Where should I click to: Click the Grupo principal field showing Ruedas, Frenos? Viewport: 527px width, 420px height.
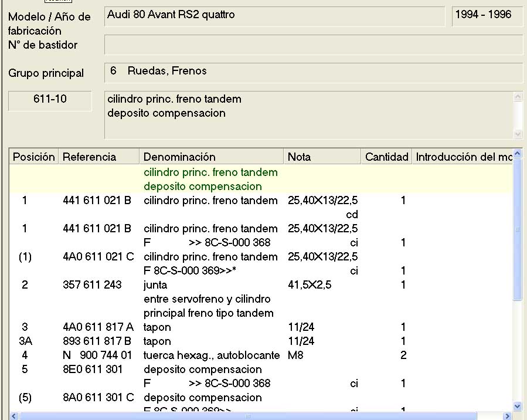314,72
